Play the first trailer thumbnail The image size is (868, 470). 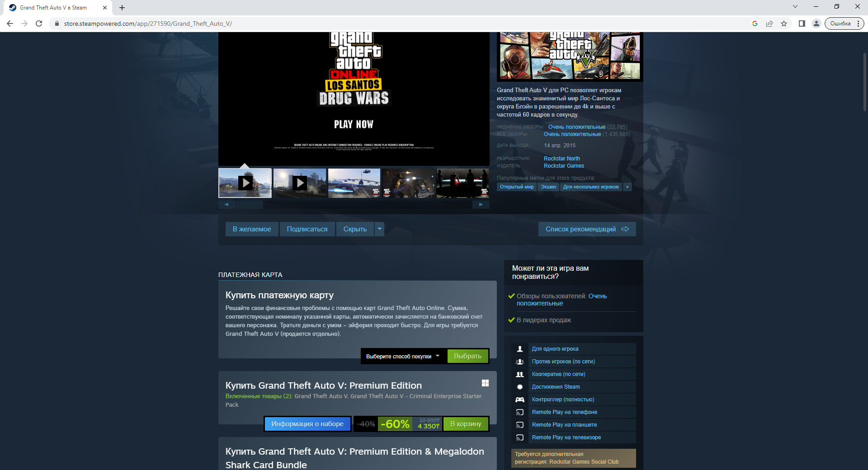click(245, 183)
